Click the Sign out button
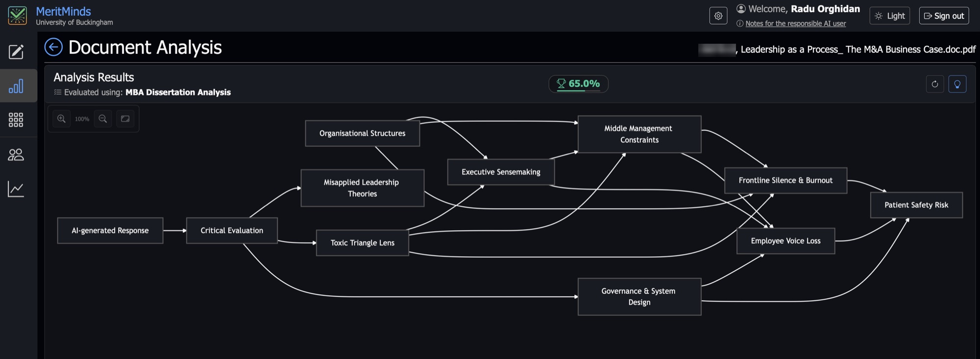The width and height of the screenshot is (980, 359). 944,16
